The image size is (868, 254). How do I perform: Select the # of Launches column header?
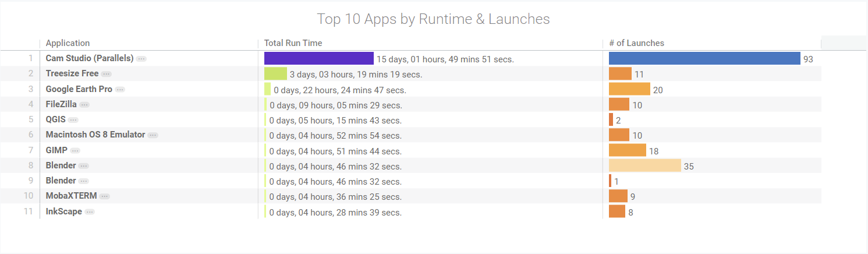click(x=636, y=43)
